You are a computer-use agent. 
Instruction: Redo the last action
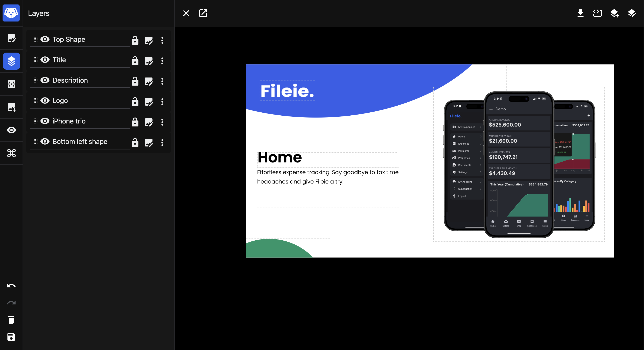pyautogui.click(x=11, y=303)
